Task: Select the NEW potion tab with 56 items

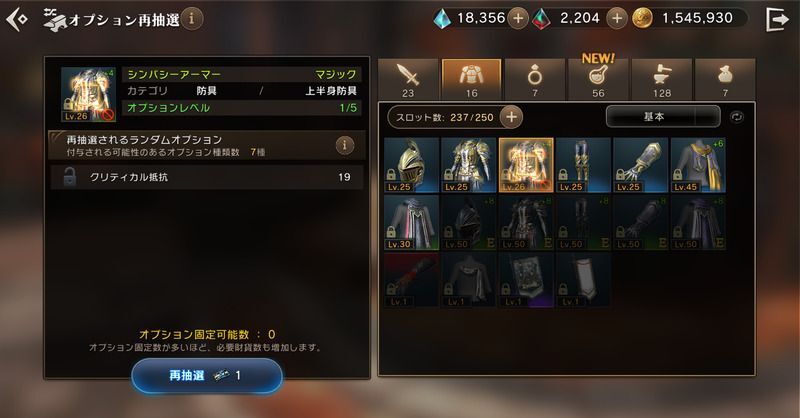Action: pyautogui.click(x=598, y=79)
